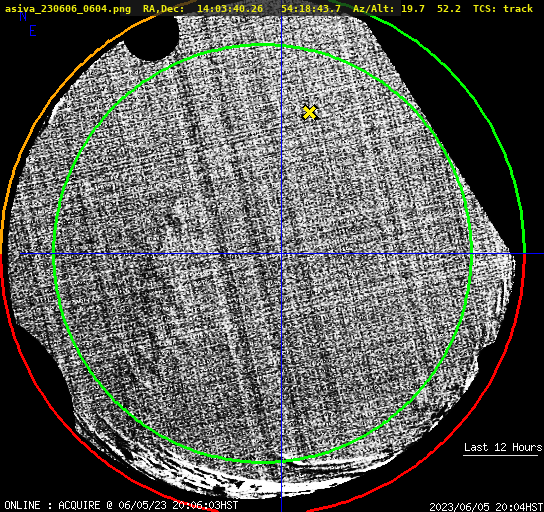The width and height of the screenshot is (544, 512).
Task: Click the 2023/06/05 20:04HST timestamp
Action: [486, 506]
